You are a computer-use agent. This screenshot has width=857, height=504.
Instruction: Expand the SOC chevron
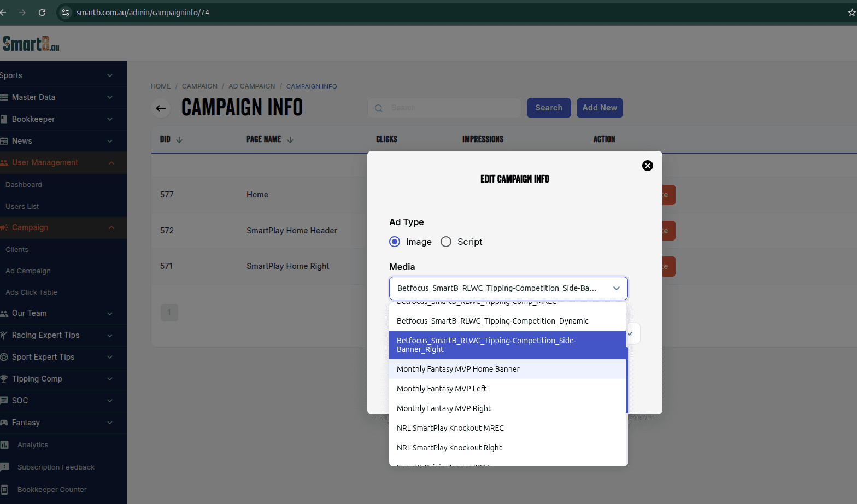click(x=110, y=401)
